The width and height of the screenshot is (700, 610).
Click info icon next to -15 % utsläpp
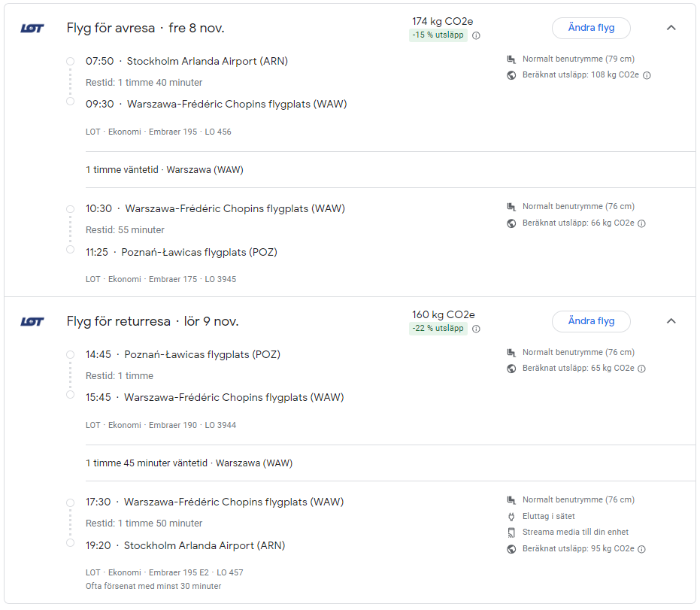coord(476,35)
